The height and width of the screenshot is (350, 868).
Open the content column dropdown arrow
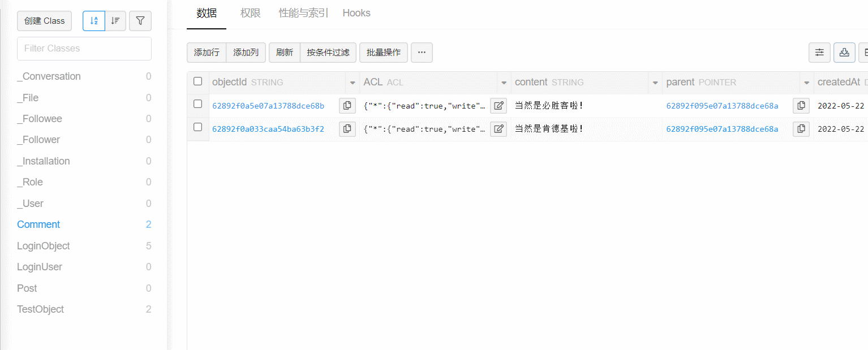654,83
